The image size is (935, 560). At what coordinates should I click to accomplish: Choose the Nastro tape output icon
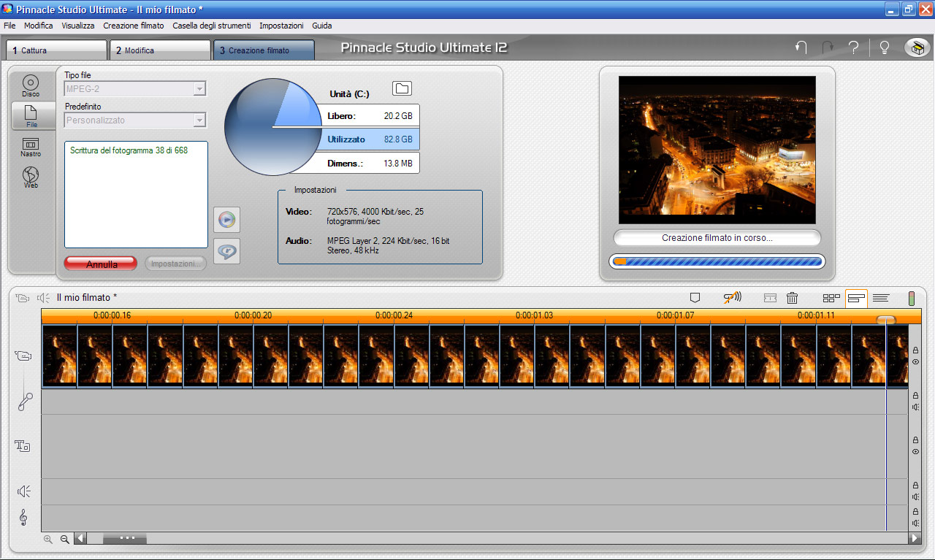click(31, 147)
